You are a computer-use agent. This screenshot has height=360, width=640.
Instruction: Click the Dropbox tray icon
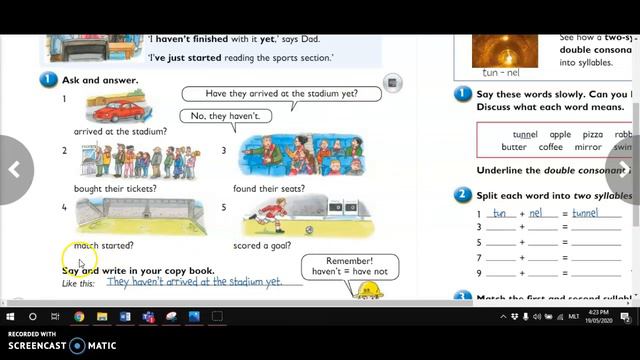(515, 317)
